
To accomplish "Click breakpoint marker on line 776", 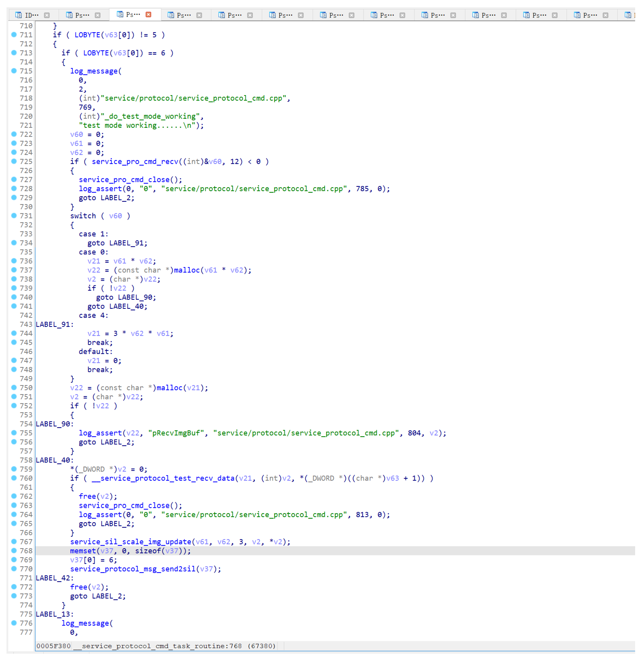I will 14,623.
